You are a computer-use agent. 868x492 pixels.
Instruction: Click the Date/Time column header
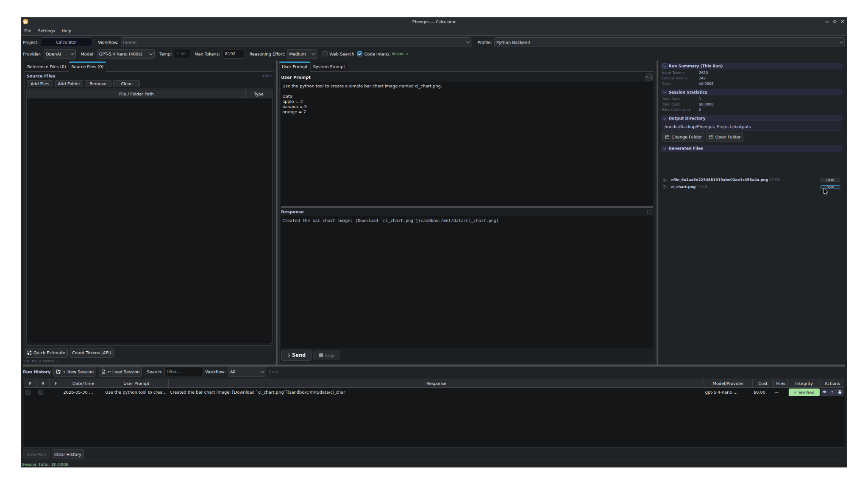pos(83,384)
